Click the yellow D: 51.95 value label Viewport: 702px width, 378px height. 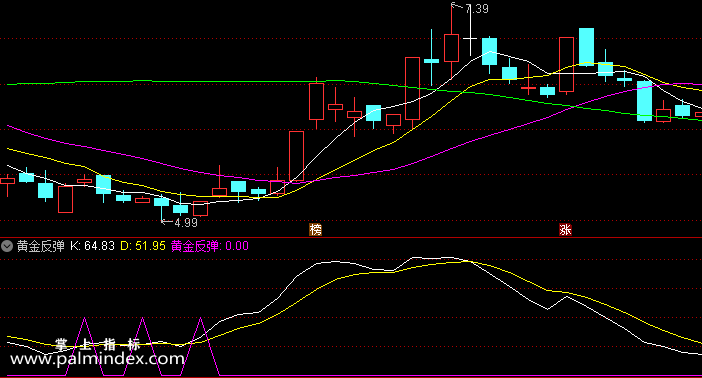coord(143,246)
